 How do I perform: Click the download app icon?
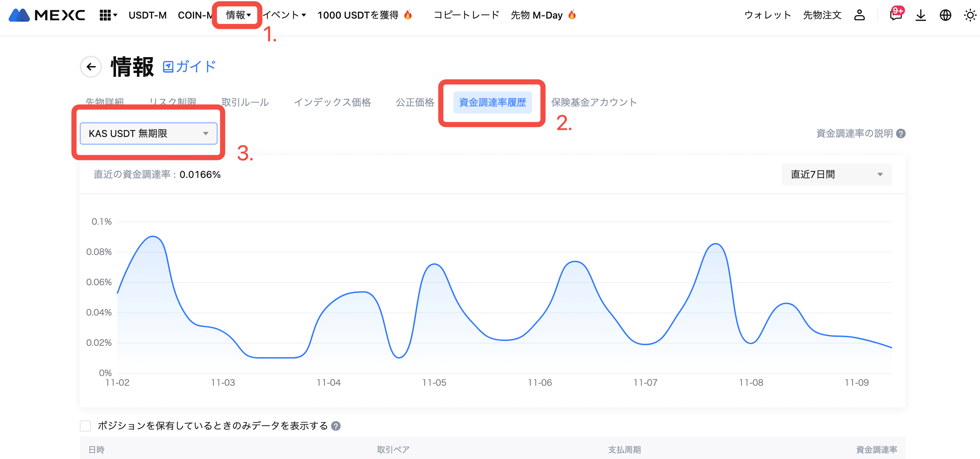[921, 15]
